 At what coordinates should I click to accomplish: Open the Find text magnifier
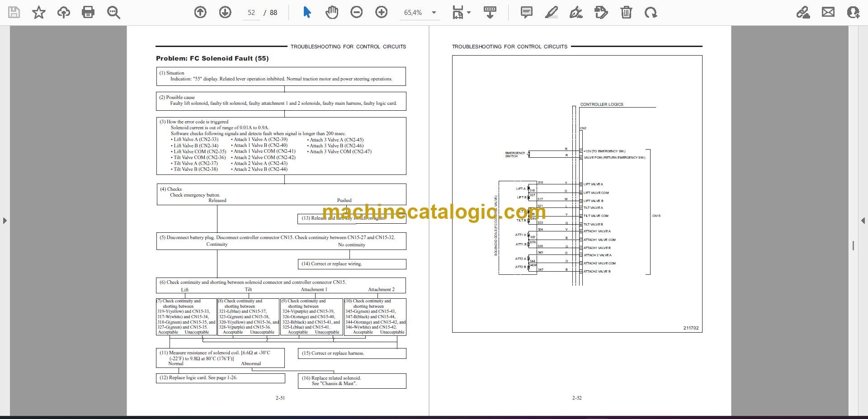pos(113,12)
